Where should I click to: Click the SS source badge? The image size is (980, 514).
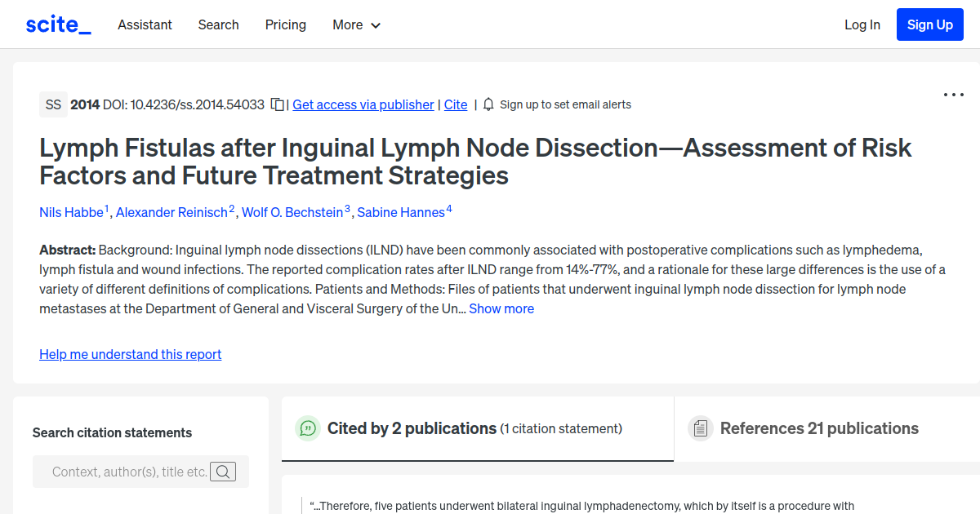pos(53,104)
